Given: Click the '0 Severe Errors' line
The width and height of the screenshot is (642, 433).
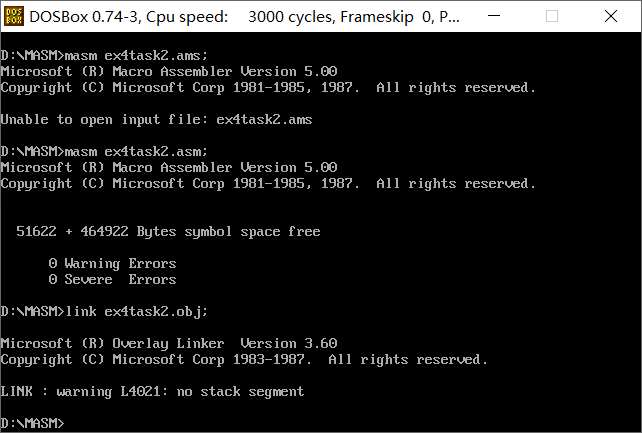Looking at the screenshot, I should (x=112, y=280).
